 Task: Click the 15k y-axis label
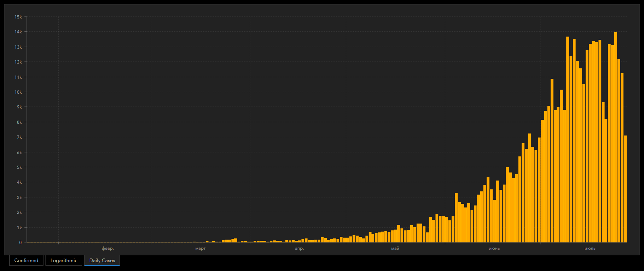(x=18, y=17)
